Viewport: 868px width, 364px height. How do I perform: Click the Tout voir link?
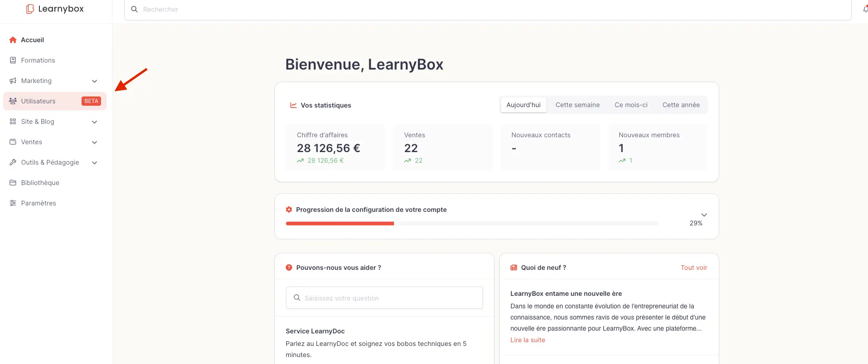694,268
